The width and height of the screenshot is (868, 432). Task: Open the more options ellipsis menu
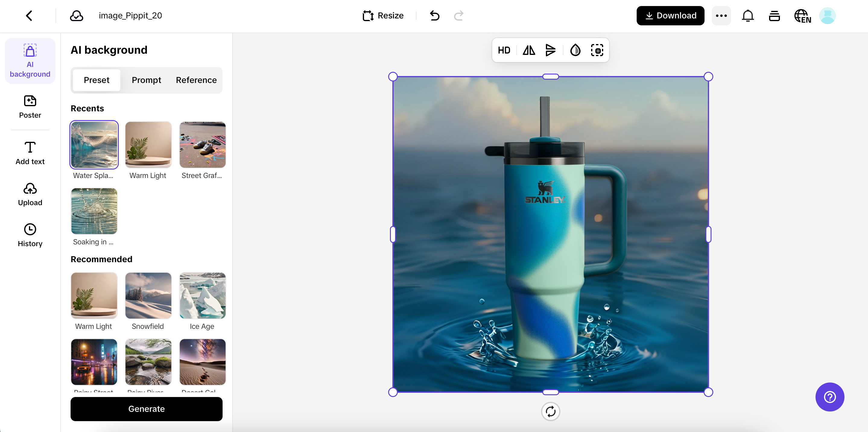point(721,15)
